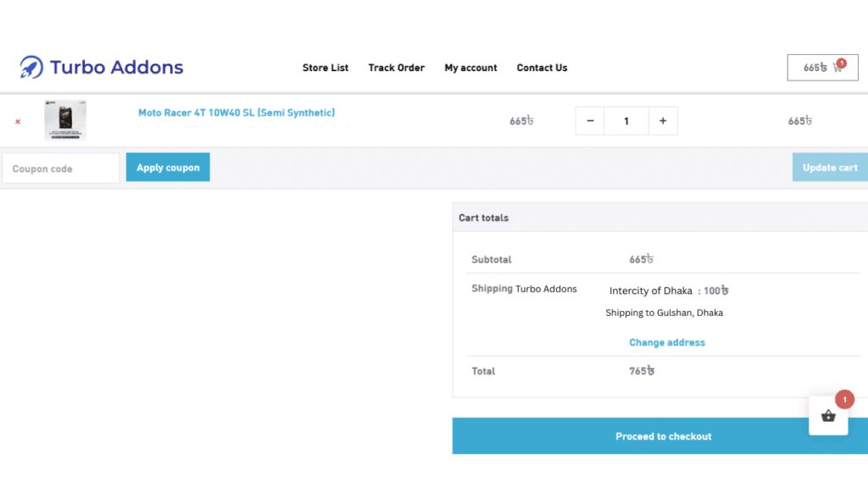This screenshot has height=488, width=868.
Task: Click Moto Racer product thumbnail
Action: click(65, 120)
